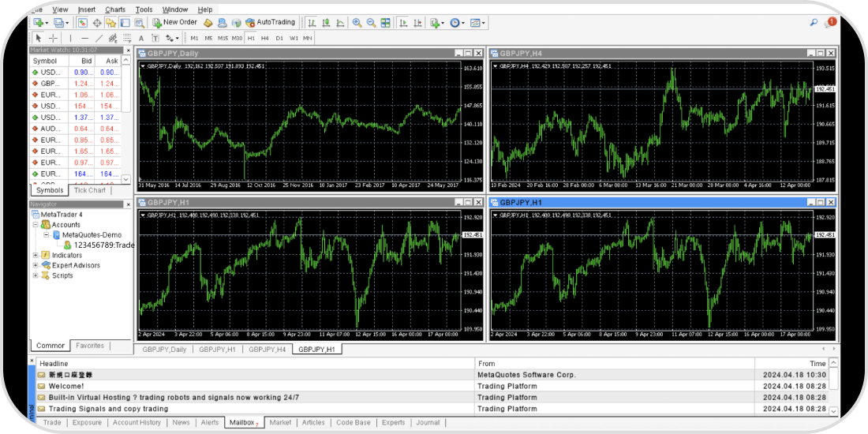Viewport: 868px width, 434px height.
Task: Collapse the Accounts tree node
Action: coord(36,225)
